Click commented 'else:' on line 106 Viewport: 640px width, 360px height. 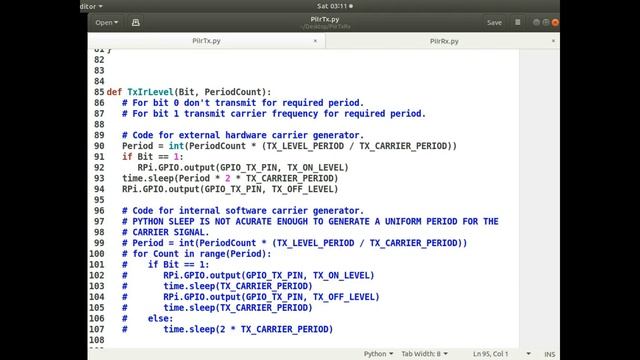pyautogui.click(x=147, y=318)
